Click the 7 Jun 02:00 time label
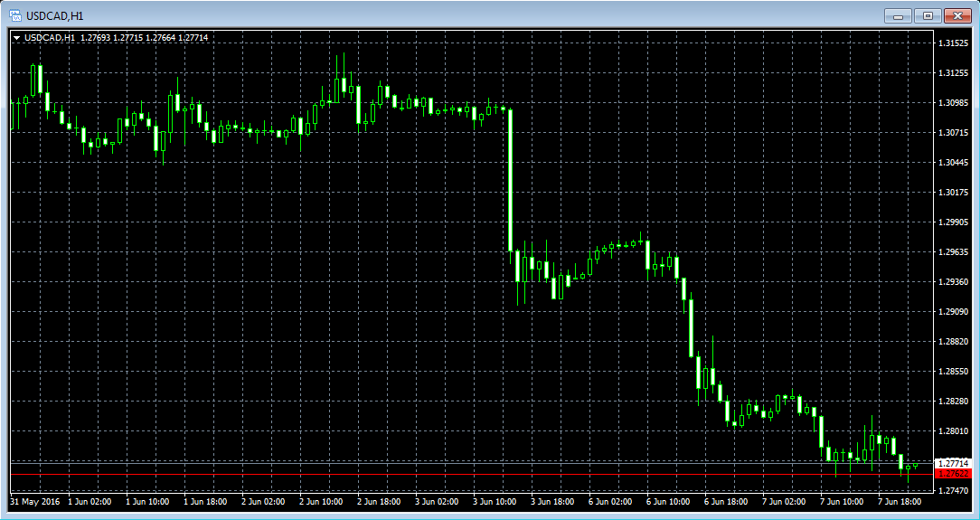 784,502
